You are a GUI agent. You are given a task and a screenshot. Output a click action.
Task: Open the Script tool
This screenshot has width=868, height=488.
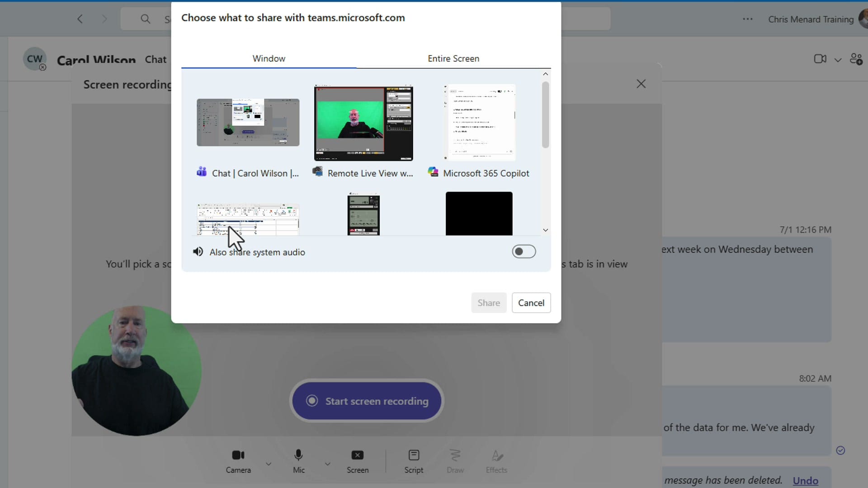tap(414, 461)
